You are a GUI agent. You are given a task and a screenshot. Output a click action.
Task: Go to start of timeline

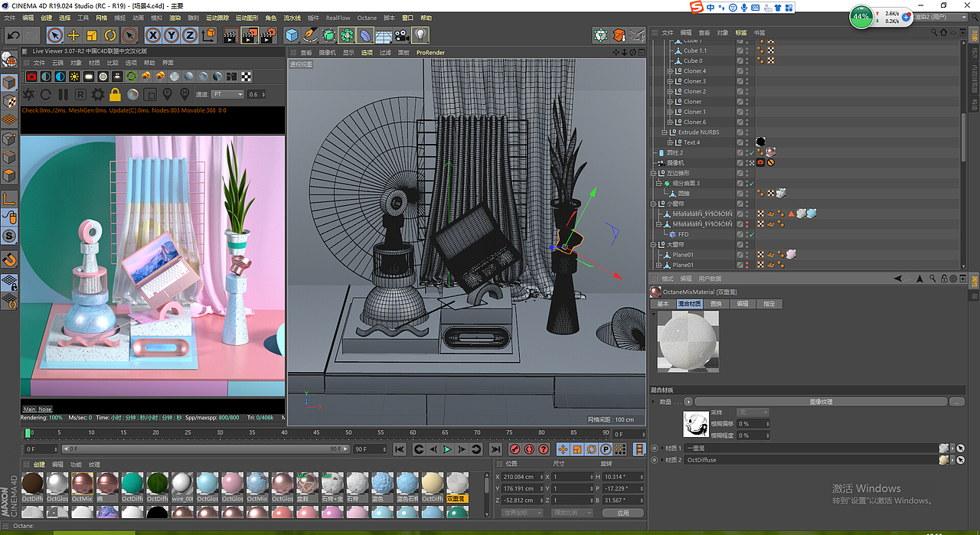tap(399, 449)
